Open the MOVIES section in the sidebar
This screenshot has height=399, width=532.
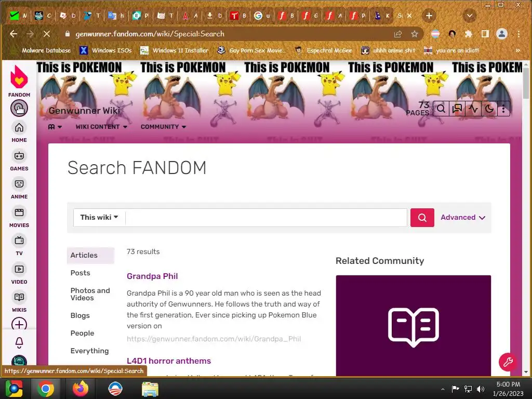[x=19, y=217]
